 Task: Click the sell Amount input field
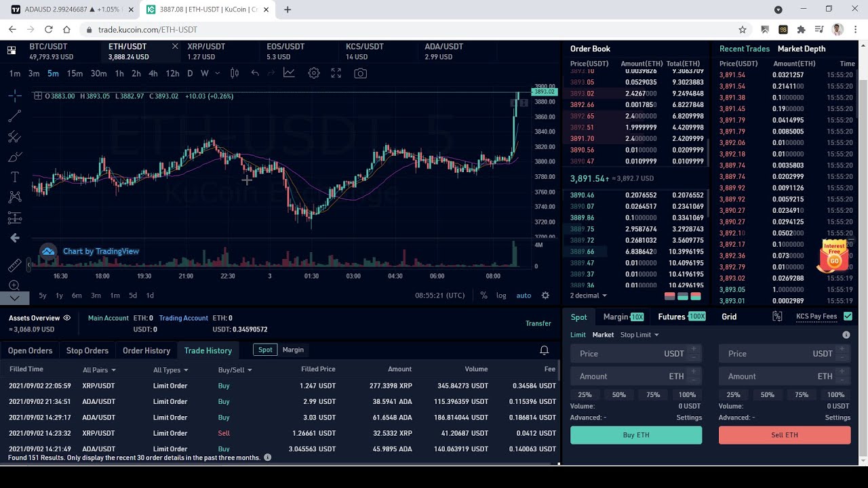tap(785, 376)
